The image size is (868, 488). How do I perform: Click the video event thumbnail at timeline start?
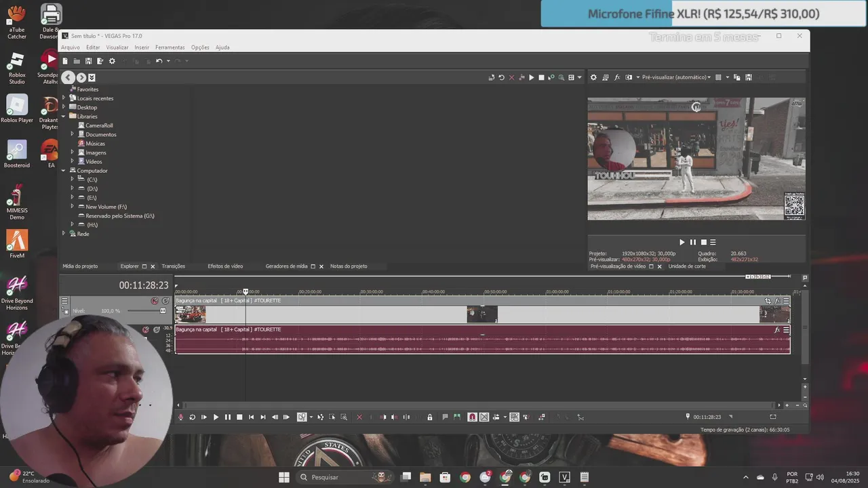tap(191, 314)
